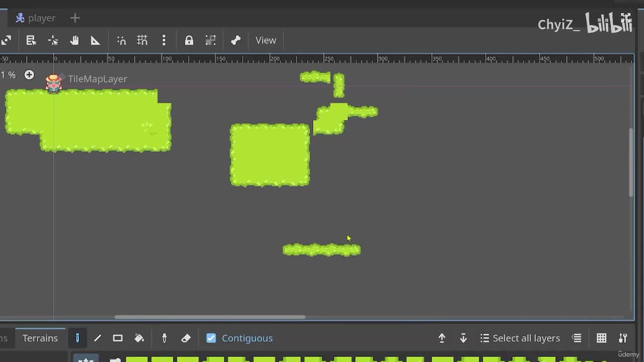This screenshot has width=644, height=362.
Task: Select the List Select tool in toolbar
Action: pyautogui.click(x=31, y=40)
